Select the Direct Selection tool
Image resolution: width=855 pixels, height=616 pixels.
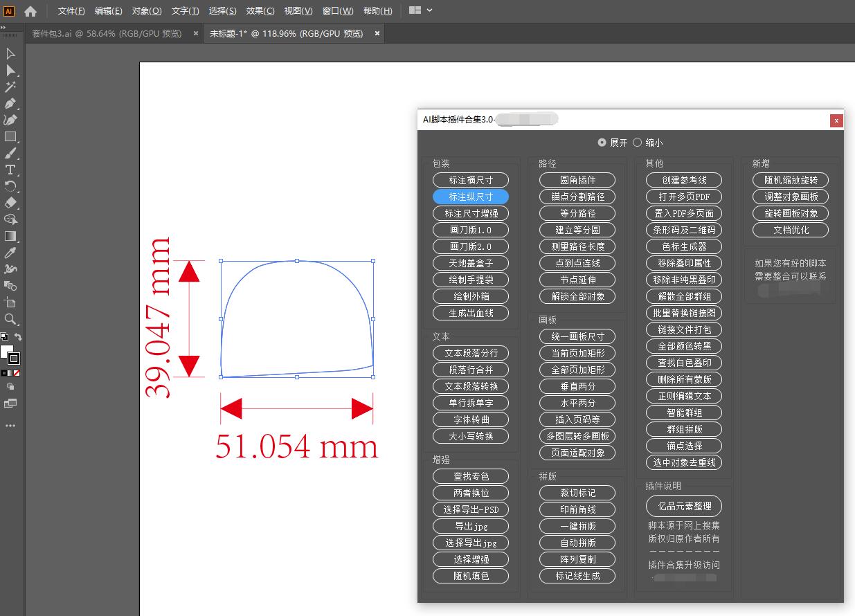[x=10, y=71]
